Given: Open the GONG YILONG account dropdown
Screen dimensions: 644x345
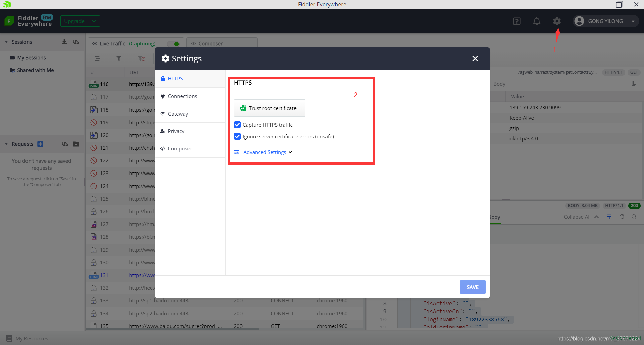Looking at the screenshot, I should 633,21.
